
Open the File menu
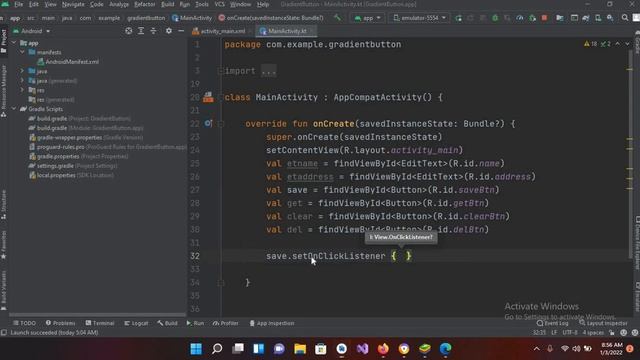click(x=18, y=4)
